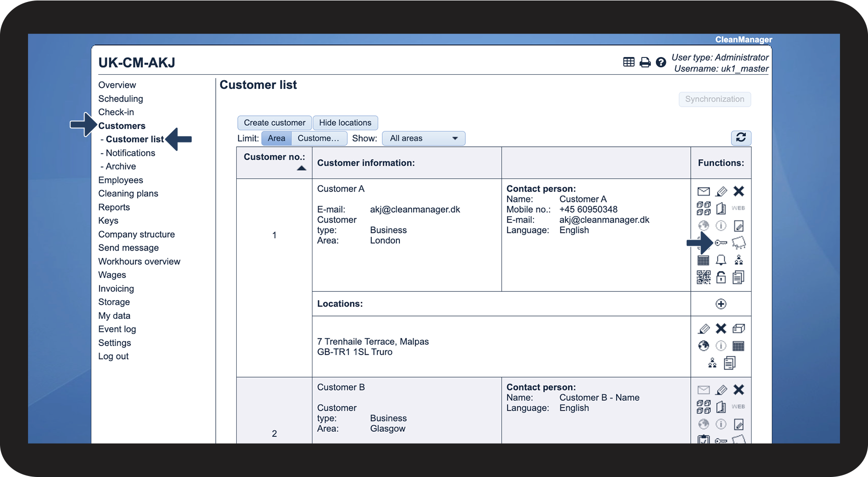Print the customer list via printer icon
The image size is (868, 477).
[645, 62]
